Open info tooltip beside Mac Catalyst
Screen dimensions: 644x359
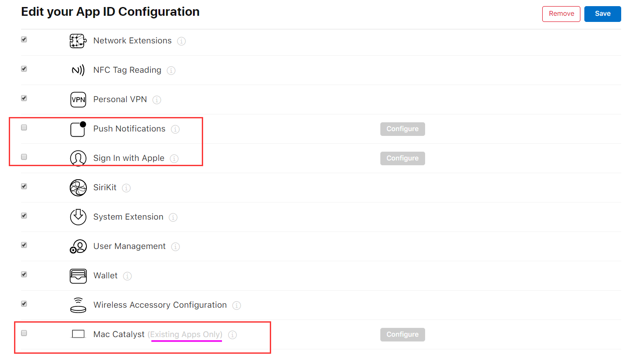[233, 335]
